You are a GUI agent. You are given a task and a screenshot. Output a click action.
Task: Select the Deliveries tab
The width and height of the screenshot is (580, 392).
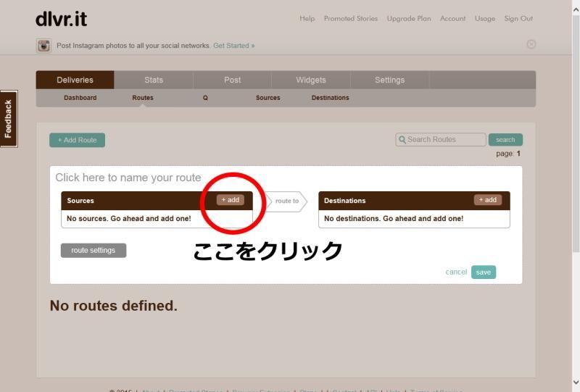pyautogui.click(x=75, y=80)
